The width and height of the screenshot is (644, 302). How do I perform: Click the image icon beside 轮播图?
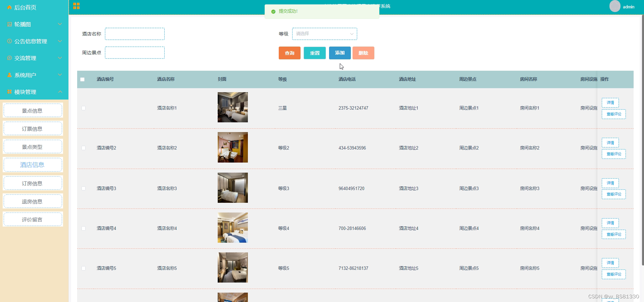(9, 24)
